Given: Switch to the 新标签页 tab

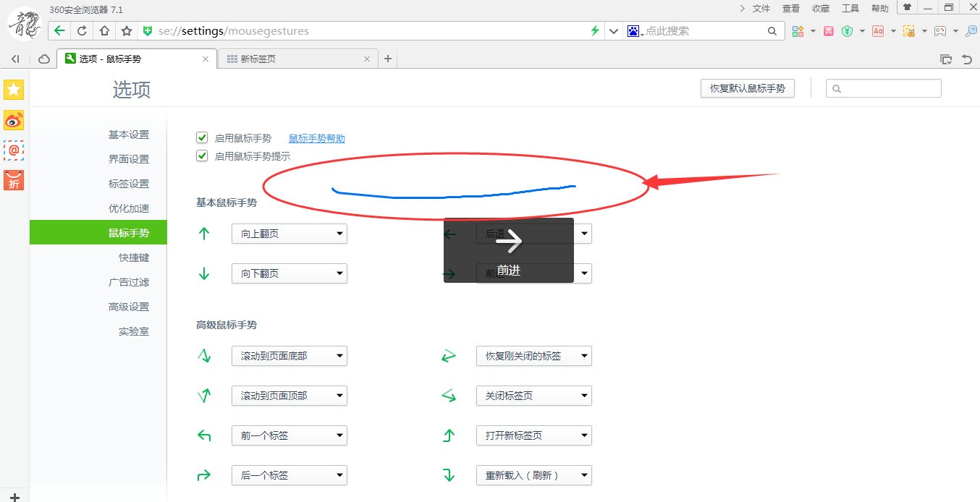Looking at the screenshot, I should (293, 59).
